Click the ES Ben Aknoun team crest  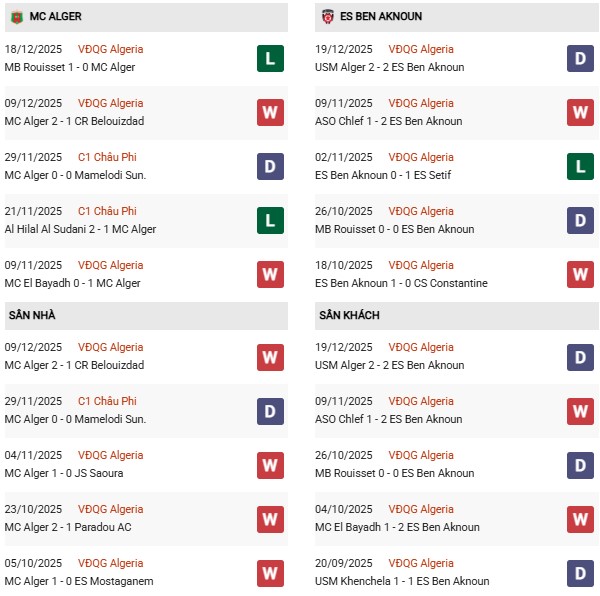(327, 17)
